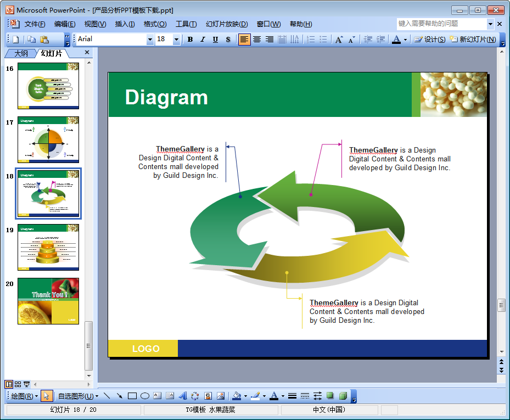Toggle numbered list formatting
This screenshot has width=510, height=420.
pos(311,40)
